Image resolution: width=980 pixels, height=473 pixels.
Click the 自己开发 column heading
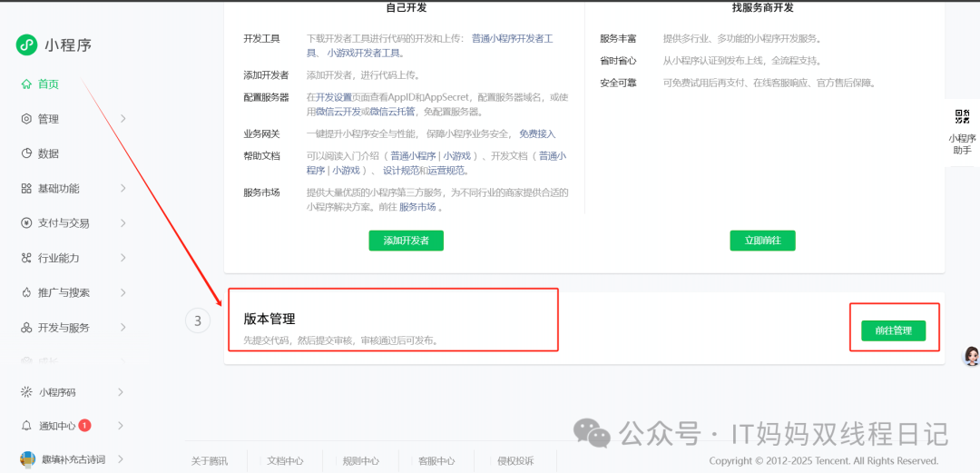tap(407, 9)
